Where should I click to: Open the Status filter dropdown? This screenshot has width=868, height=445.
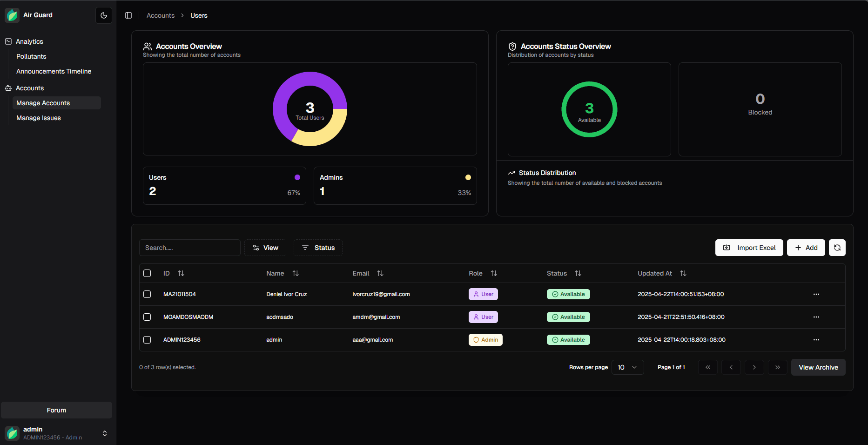point(318,248)
